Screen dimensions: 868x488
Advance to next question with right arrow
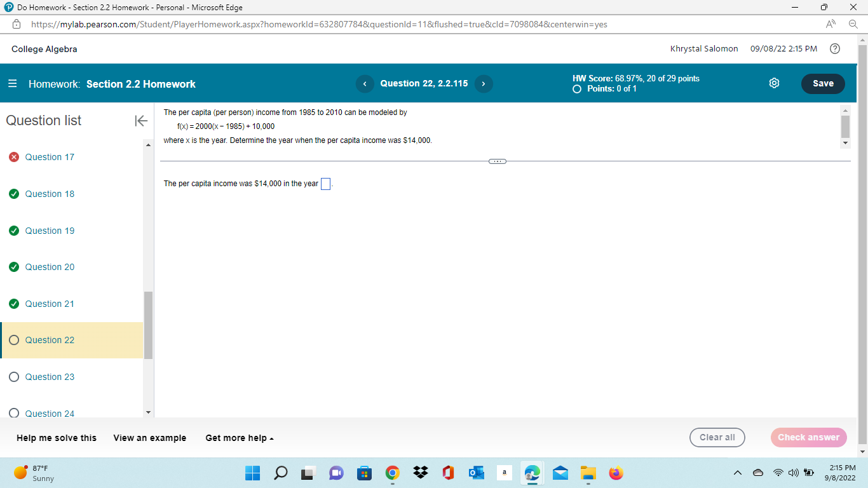click(484, 83)
